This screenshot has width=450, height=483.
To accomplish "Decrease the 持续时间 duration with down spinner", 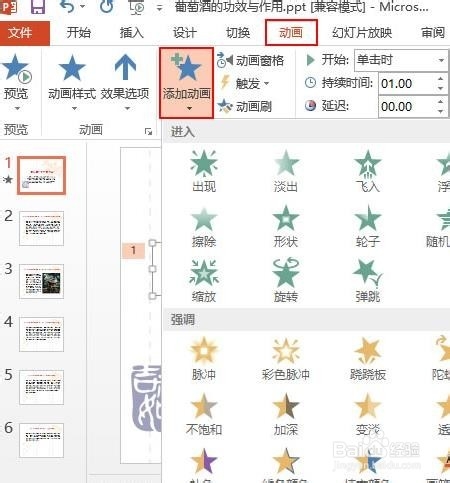I will [x=441, y=89].
